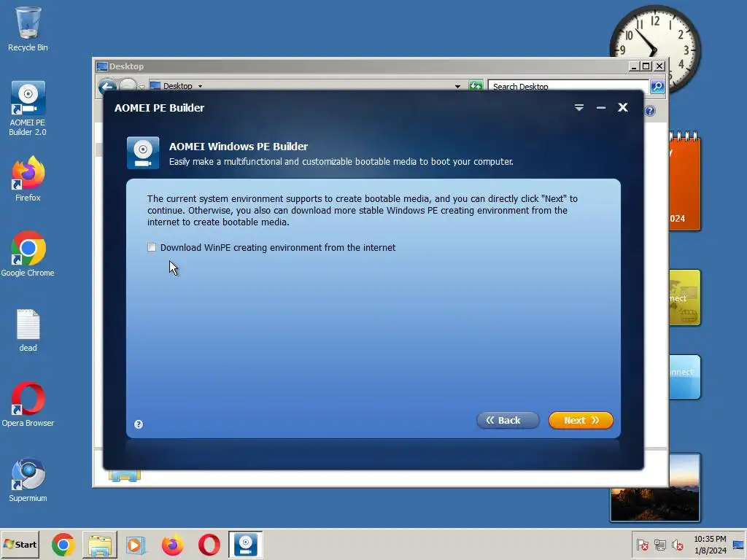The height and width of the screenshot is (560, 747).
Task: Click the Explorer help question mark icon
Action: [650, 111]
